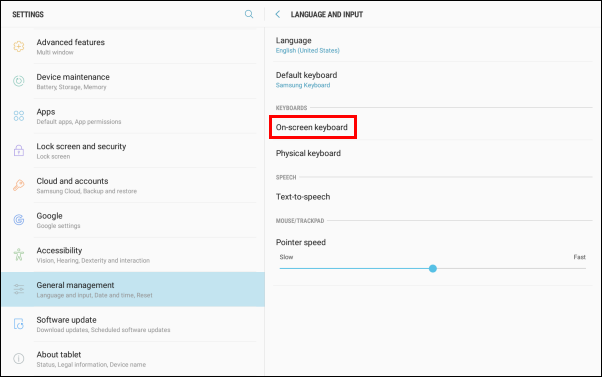This screenshot has height=377, width=602.
Task: Go back with the Language and Input arrow
Action: click(278, 14)
